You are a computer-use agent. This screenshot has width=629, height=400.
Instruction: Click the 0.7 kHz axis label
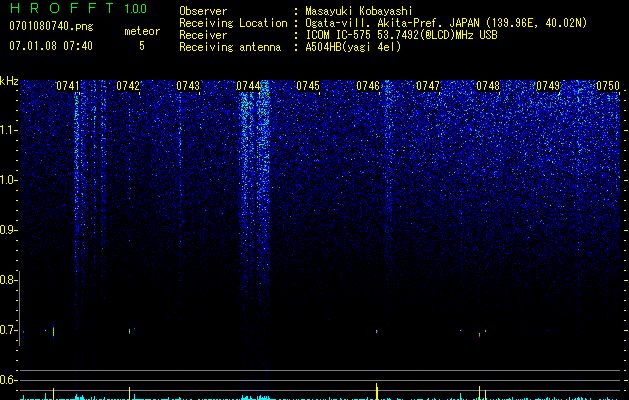pos(9,330)
